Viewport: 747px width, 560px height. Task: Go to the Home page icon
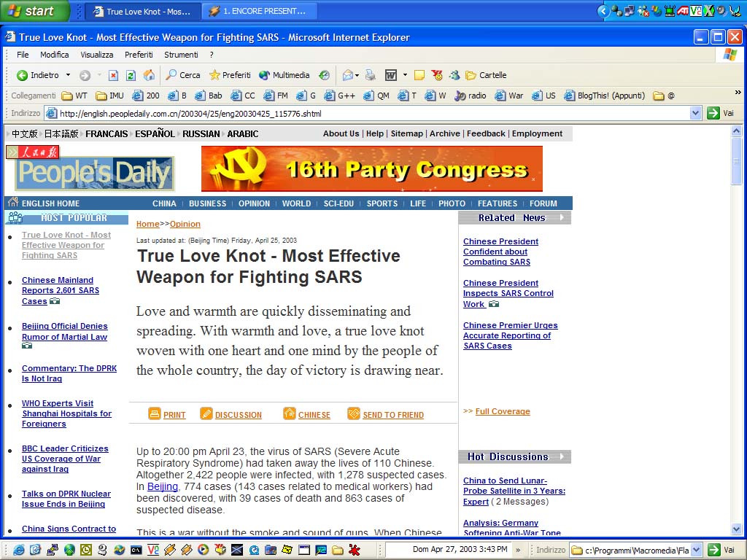(x=149, y=75)
